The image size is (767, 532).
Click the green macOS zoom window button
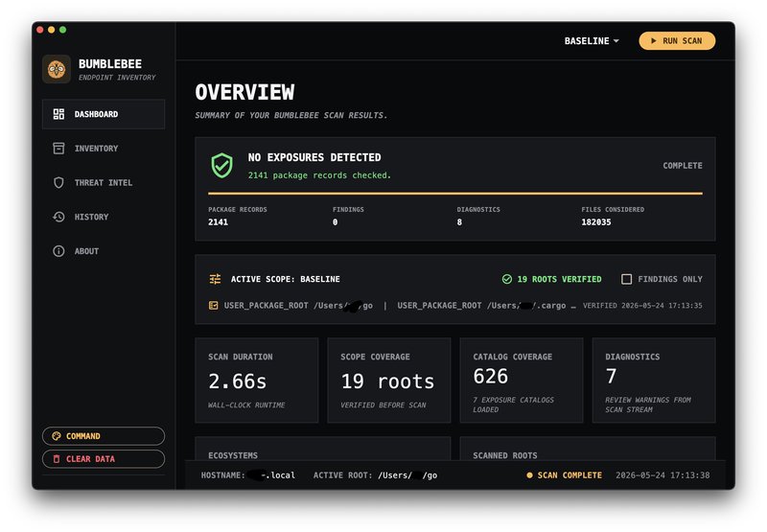click(x=62, y=30)
